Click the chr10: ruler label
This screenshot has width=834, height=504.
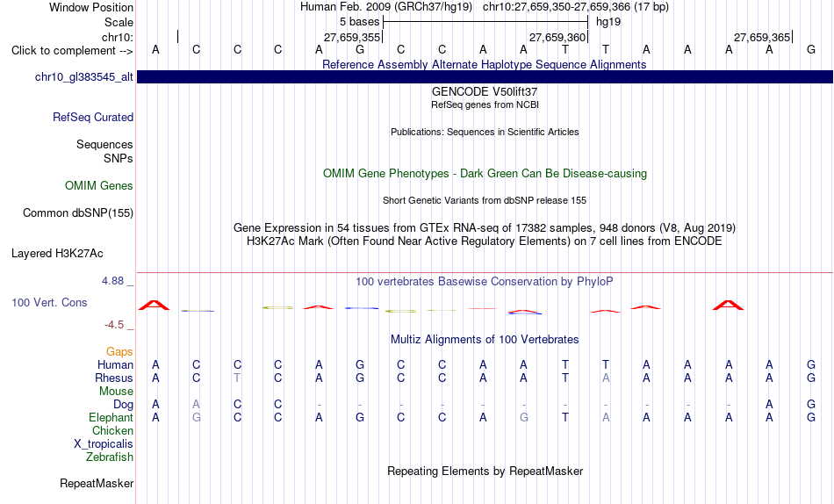pyautogui.click(x=118, y=37)
